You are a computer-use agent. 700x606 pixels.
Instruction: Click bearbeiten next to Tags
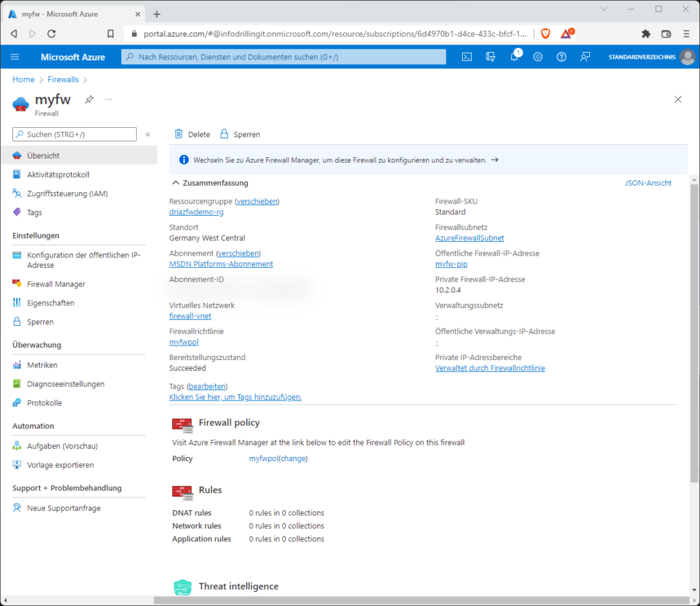(206, 386)
